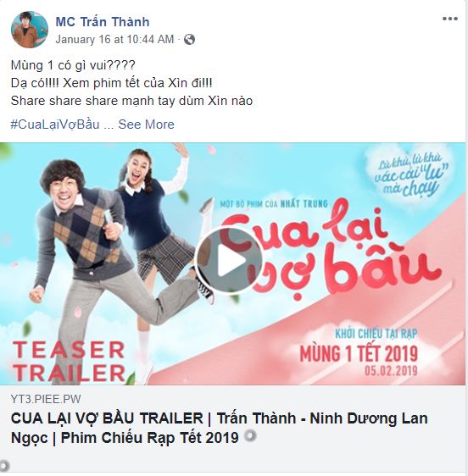Viewport: 468px width, 476px height.
Task: Open the #CuaLạiVợBầu hashtag
Action: 55,125
